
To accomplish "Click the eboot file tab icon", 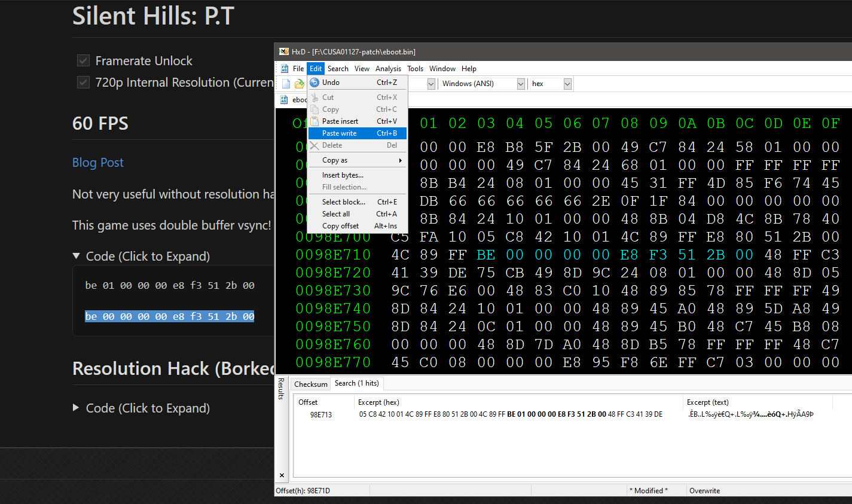I will coord(285,100).
